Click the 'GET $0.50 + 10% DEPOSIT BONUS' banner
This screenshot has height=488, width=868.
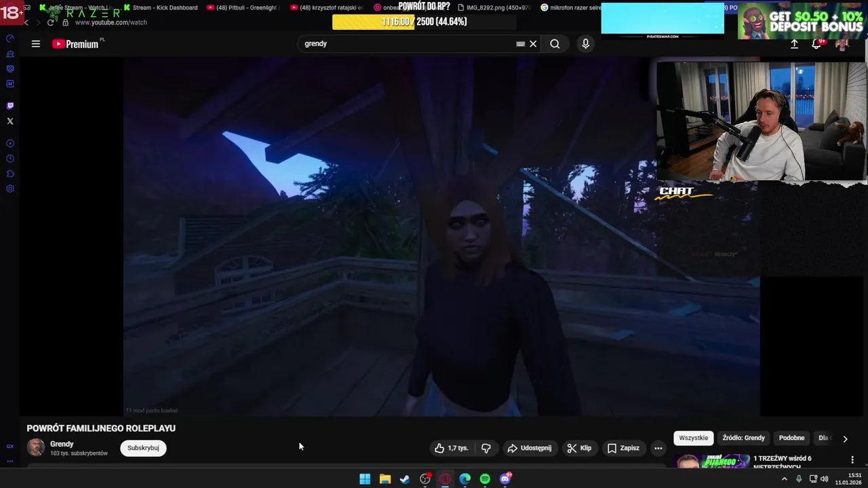click(802, 21)
